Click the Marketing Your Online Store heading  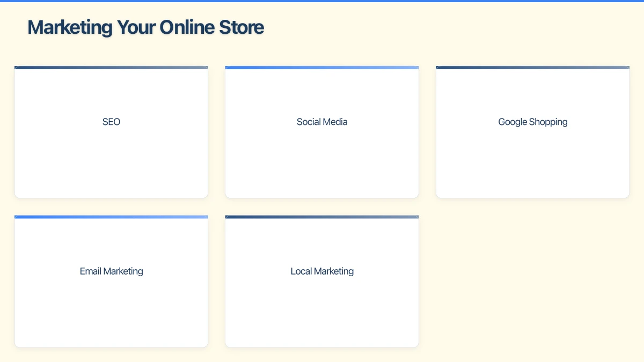tap(145, 27)
